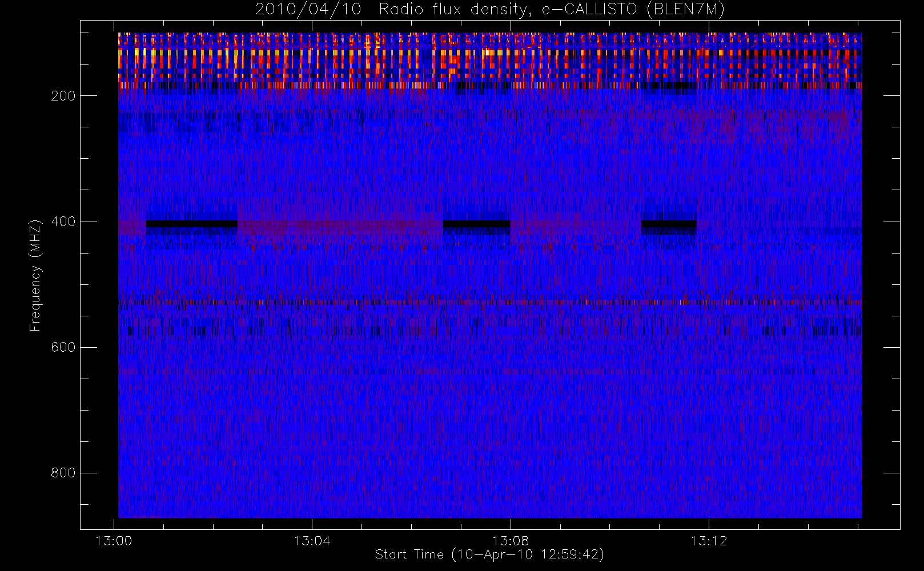Click the 13:00 time tick label
This screenshot has width=924, height=571.
tap(114, 541)
